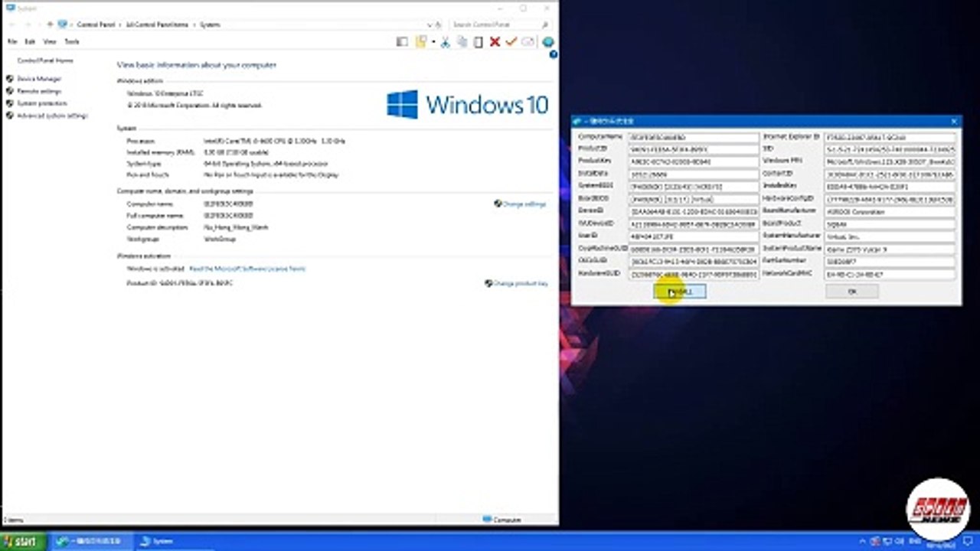Click the blue help question mark icon
Viewport: 980px width, 551px height.
click(553, 55)
